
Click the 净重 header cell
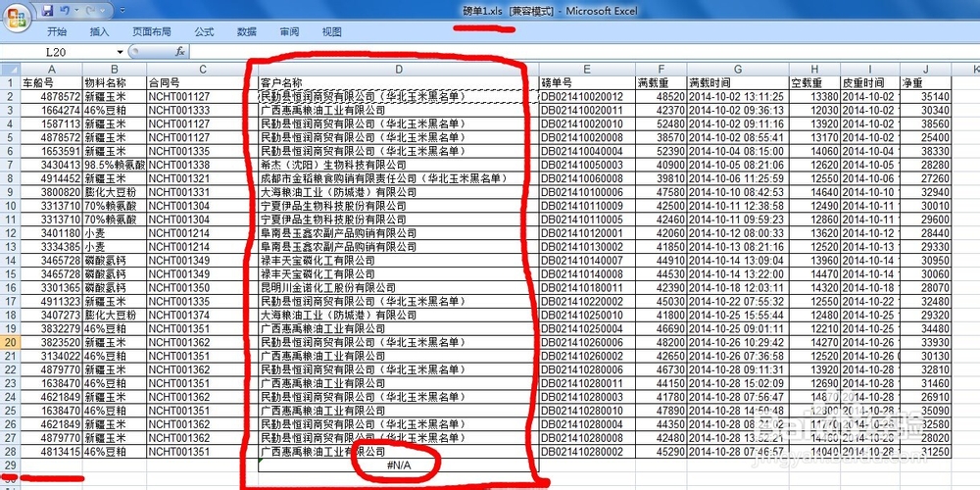point(926,82)
